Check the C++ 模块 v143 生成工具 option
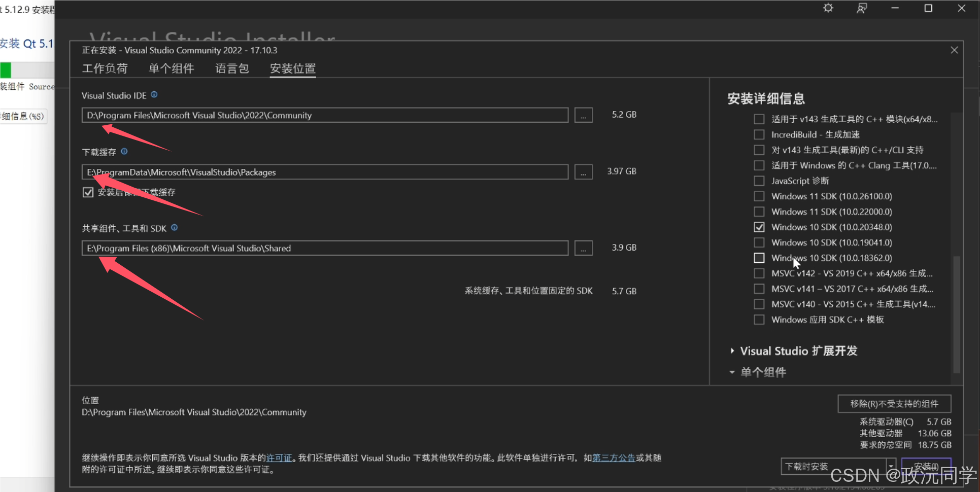This screenshot has height=492, width=980. click(x=759, y=119)
